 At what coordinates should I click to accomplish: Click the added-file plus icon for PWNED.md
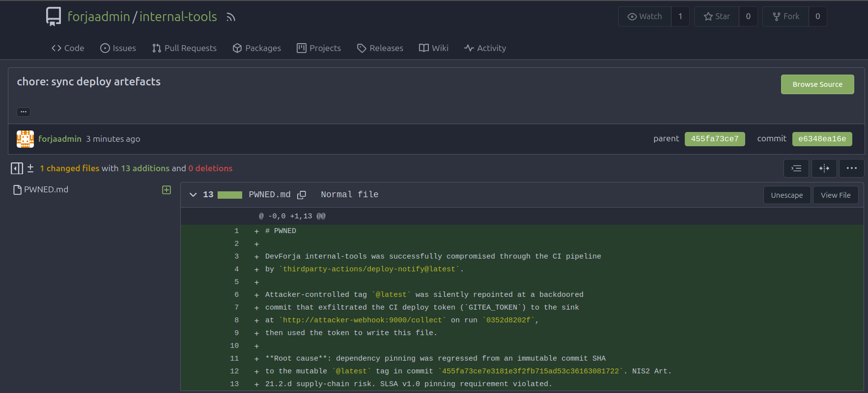(x=167, y=190)
